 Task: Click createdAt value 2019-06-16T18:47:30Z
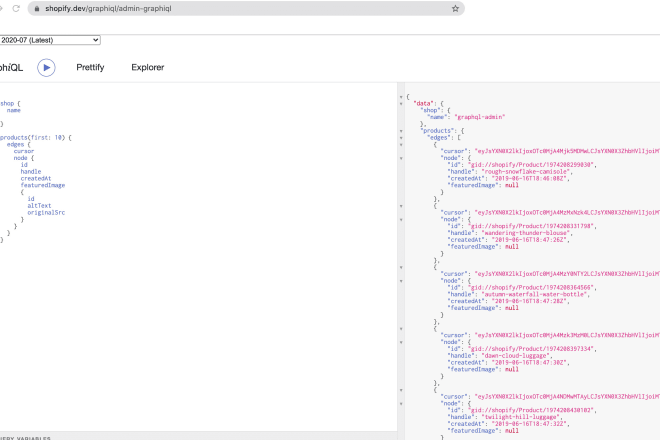pos(530,363)
